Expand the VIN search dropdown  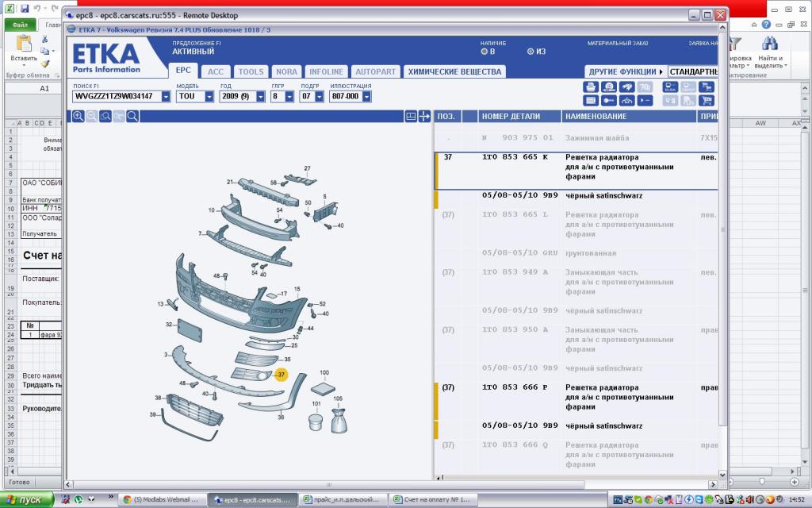tap(166, 96)
